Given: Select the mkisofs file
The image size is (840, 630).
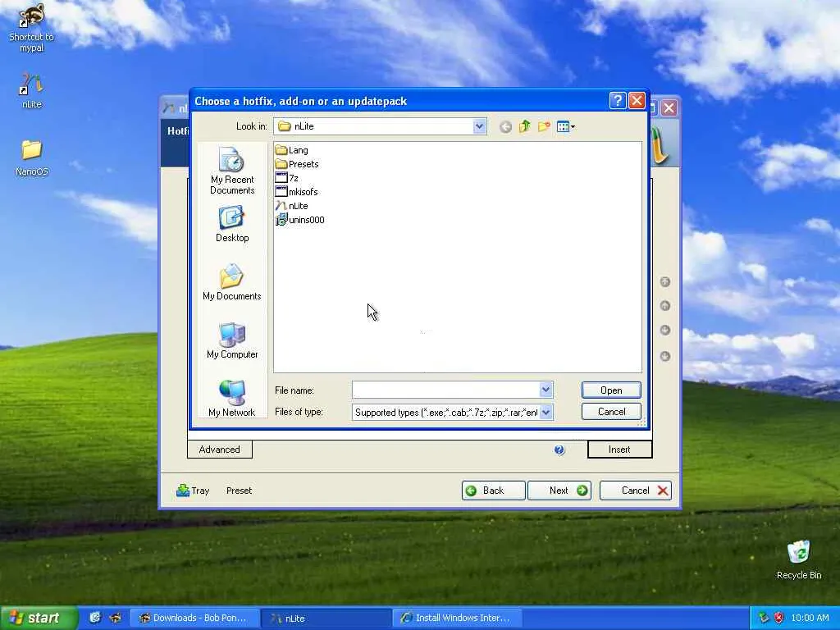Looking at the screenshot, I should pyautogui.click(x=297, y=192).
